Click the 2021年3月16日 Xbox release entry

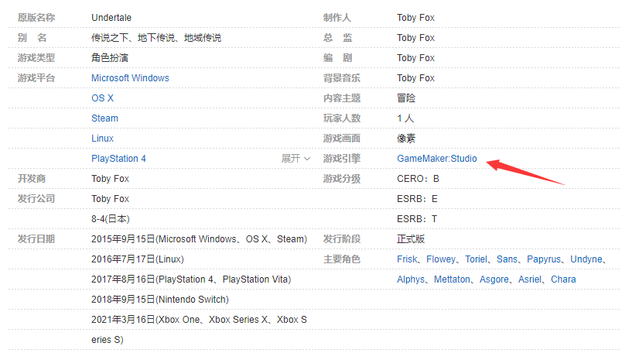pos(199,330)
